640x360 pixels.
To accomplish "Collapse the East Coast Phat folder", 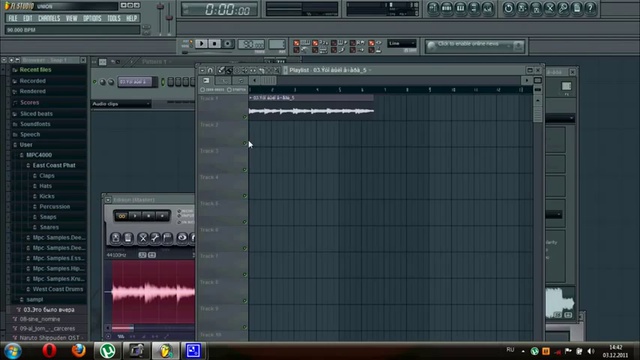I will pyautogui.click(x=54, y=165).
